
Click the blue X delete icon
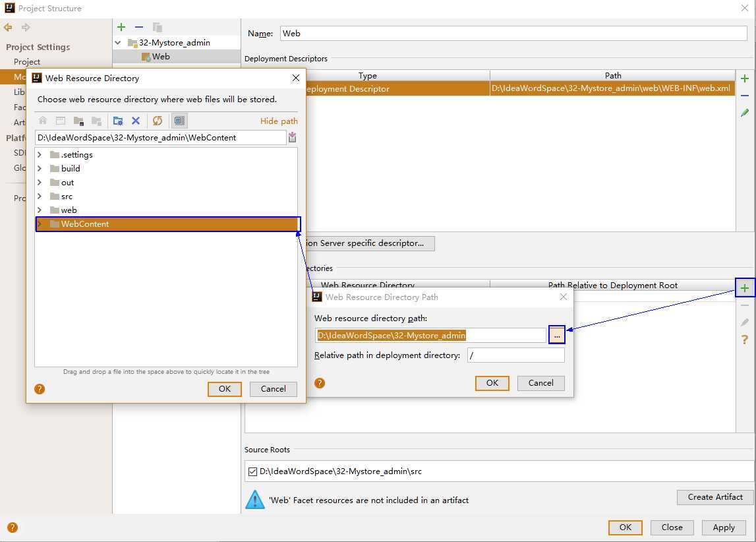[x=136, y=121]
